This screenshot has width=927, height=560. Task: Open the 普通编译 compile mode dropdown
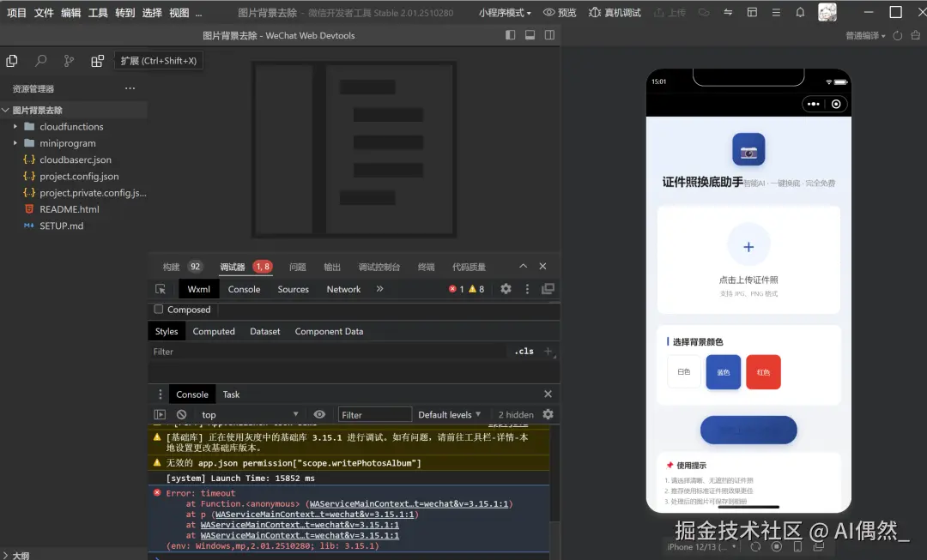click(865, 35)
